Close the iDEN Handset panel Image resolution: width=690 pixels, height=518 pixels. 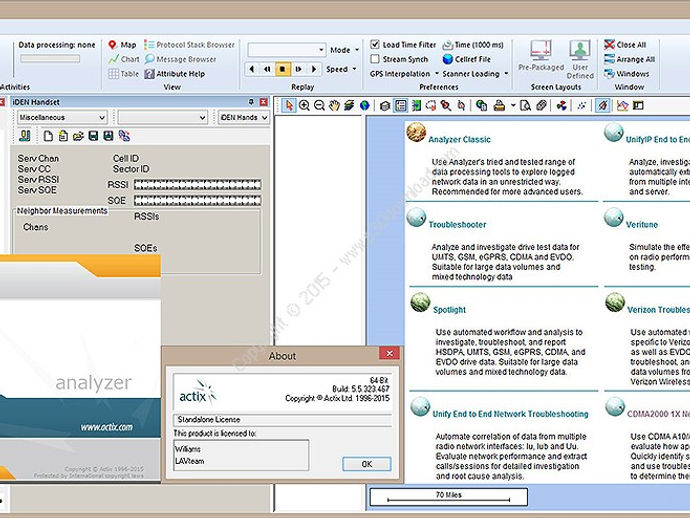pos(264,102)
